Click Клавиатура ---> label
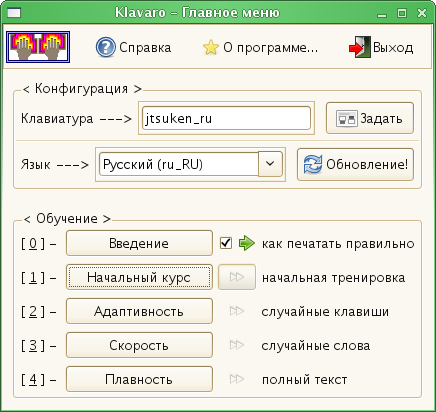Screen dimensions: 436x412 coord(76,118)
